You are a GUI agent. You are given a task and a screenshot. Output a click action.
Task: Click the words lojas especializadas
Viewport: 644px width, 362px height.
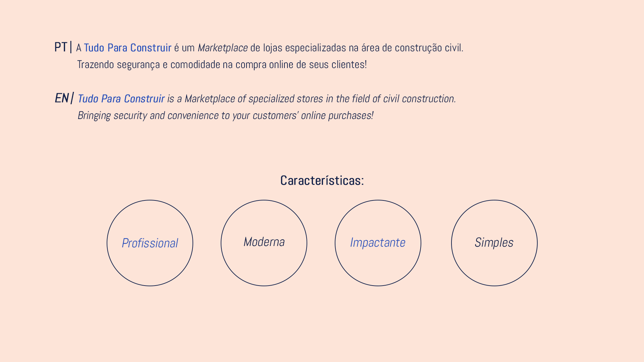304,48
